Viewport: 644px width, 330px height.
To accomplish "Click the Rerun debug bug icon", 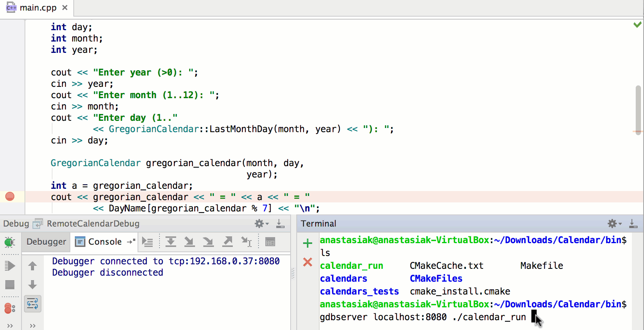I will click(x=9, y=242).
